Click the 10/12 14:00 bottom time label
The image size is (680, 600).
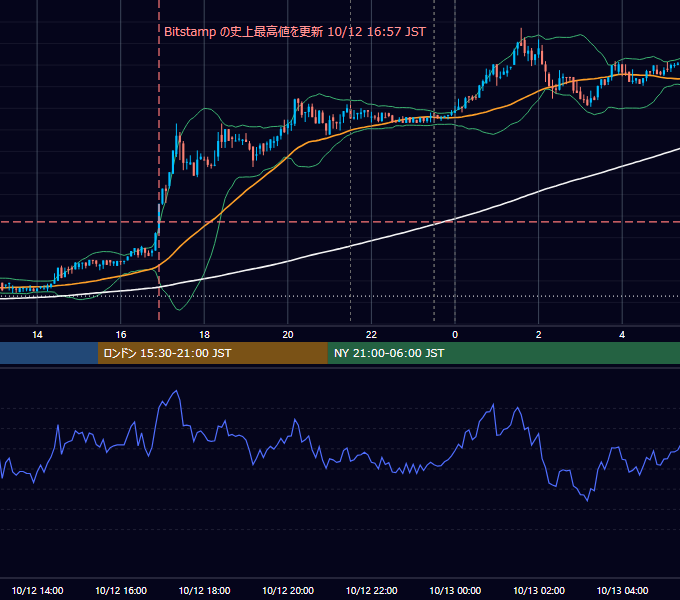click(37, 590)
